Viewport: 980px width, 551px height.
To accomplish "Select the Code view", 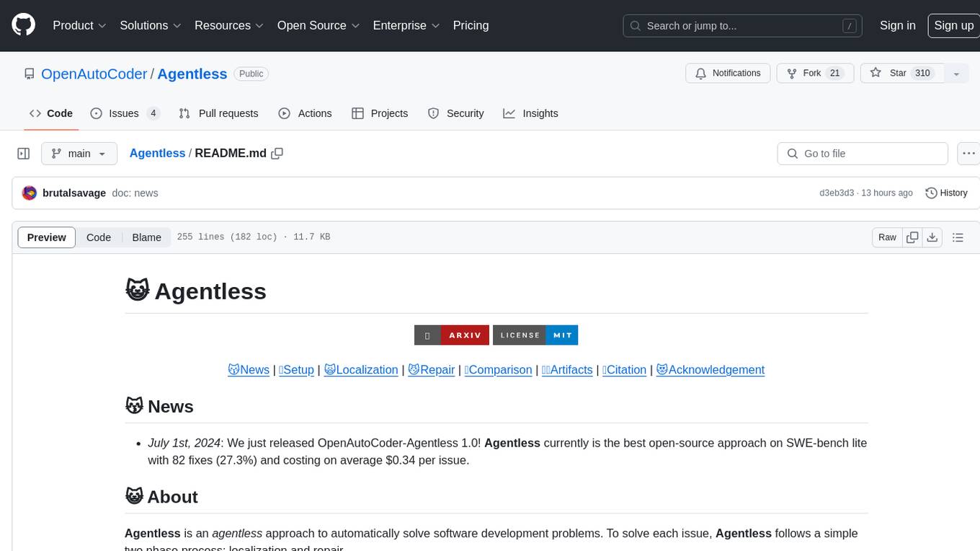I will coord(99,237).
